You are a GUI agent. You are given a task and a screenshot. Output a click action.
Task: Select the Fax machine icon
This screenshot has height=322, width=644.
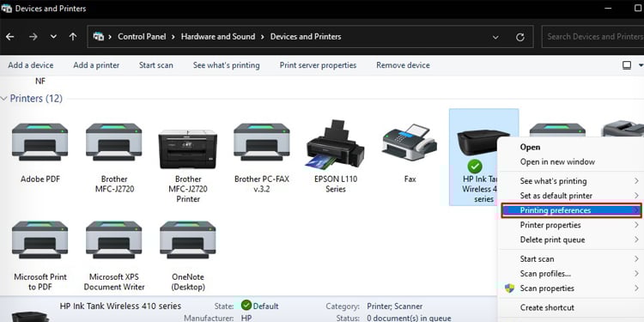[410, 142]
